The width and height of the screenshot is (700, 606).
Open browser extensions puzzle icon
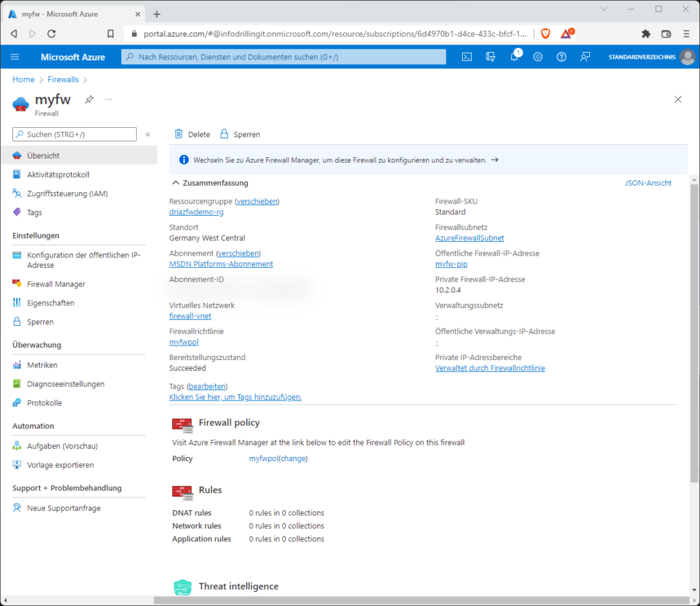(x=645, y=33)
